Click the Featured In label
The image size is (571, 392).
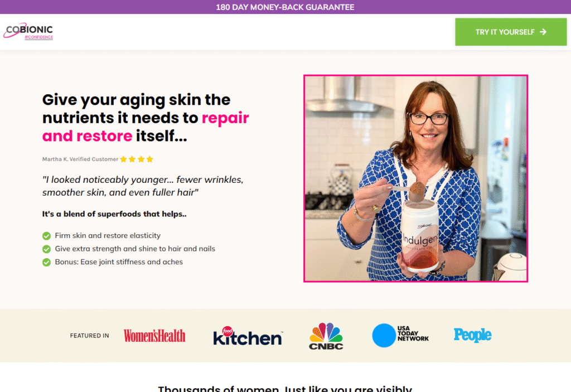pos(90,336)
